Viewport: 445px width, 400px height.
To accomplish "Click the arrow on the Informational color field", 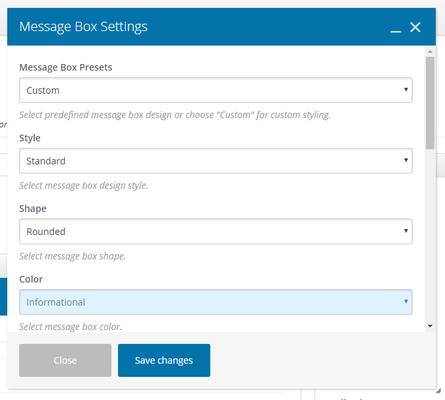I will (x=406, y=301).
